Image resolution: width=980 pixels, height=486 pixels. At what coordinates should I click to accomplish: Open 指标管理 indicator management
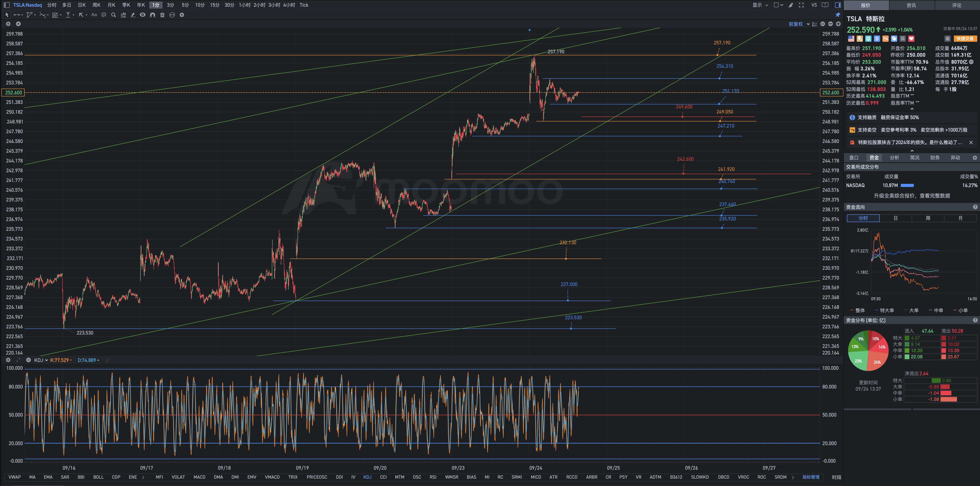[811, 477]
